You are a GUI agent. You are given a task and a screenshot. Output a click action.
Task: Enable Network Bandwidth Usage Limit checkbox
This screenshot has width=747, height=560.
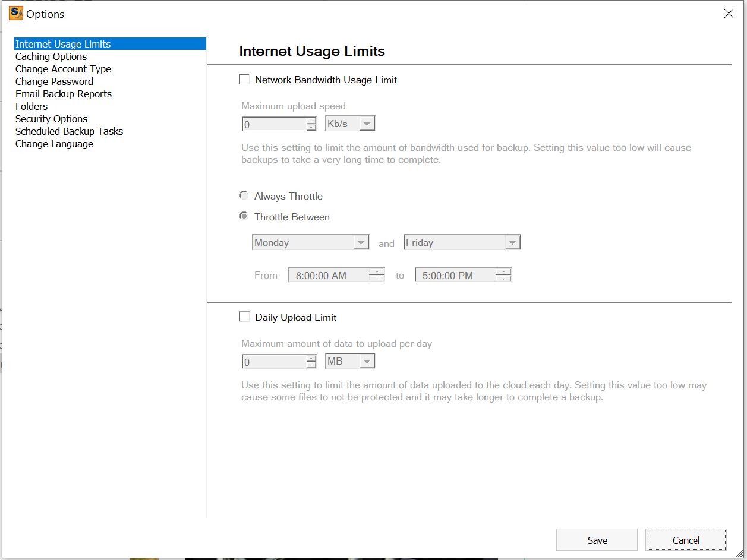[x=244, y=80]
